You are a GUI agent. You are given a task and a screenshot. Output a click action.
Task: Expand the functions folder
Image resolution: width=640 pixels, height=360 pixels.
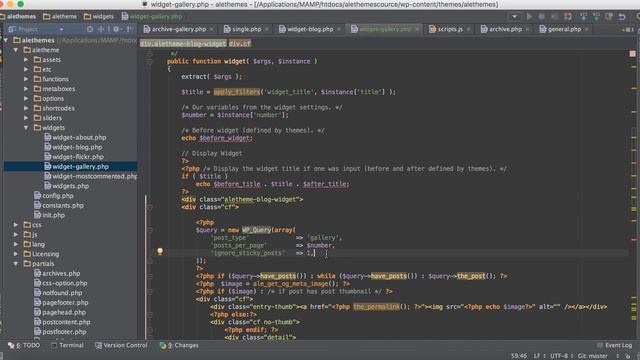point(26,79)
